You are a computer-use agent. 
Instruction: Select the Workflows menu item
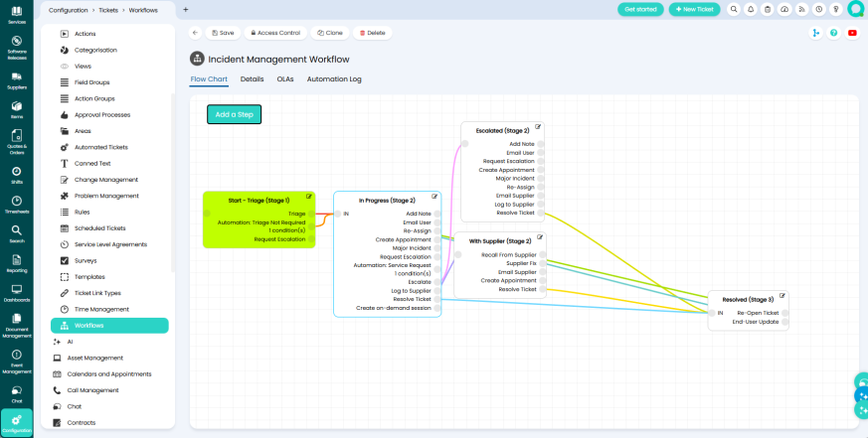(109, 325)
